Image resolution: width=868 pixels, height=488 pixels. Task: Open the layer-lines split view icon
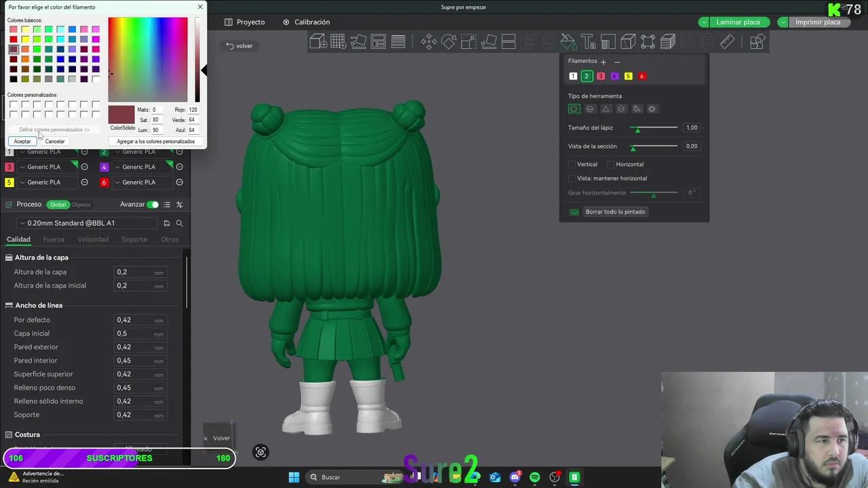point(399,42)
